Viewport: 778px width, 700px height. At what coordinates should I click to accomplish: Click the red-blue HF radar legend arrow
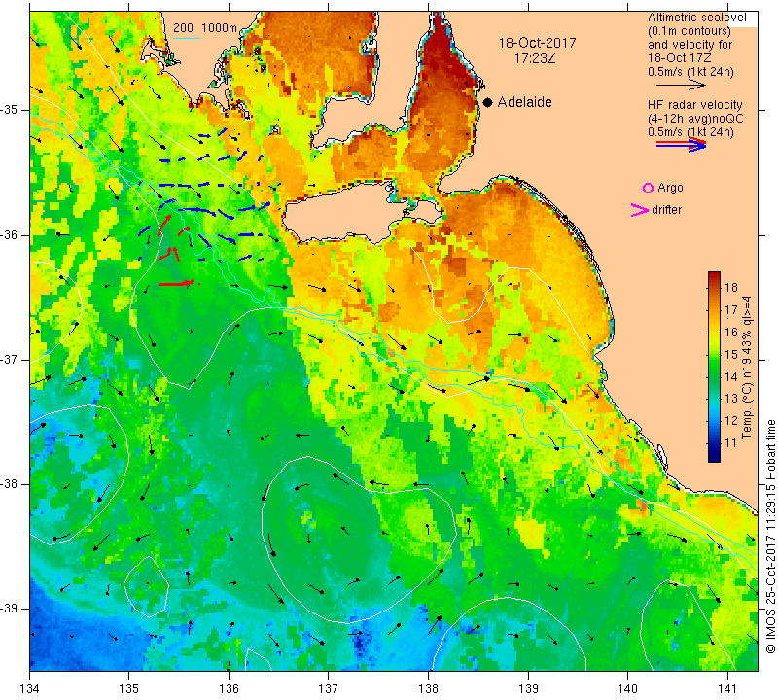tap(681, 145)
